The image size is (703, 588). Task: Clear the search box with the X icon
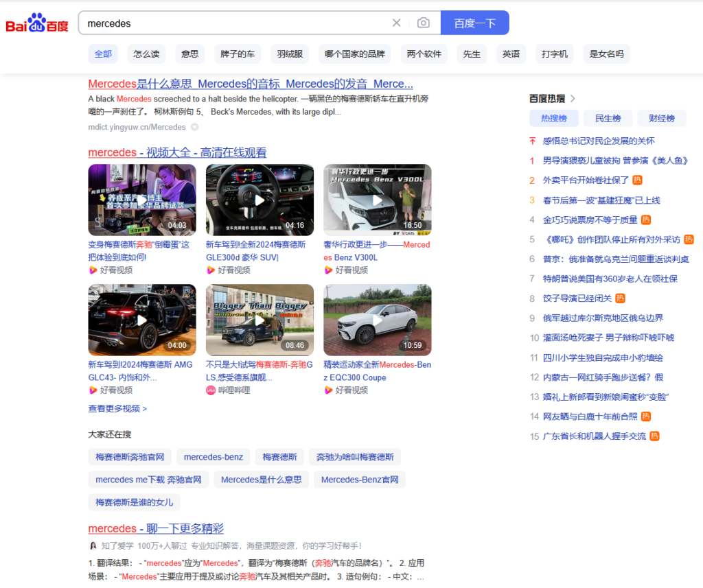396,23
